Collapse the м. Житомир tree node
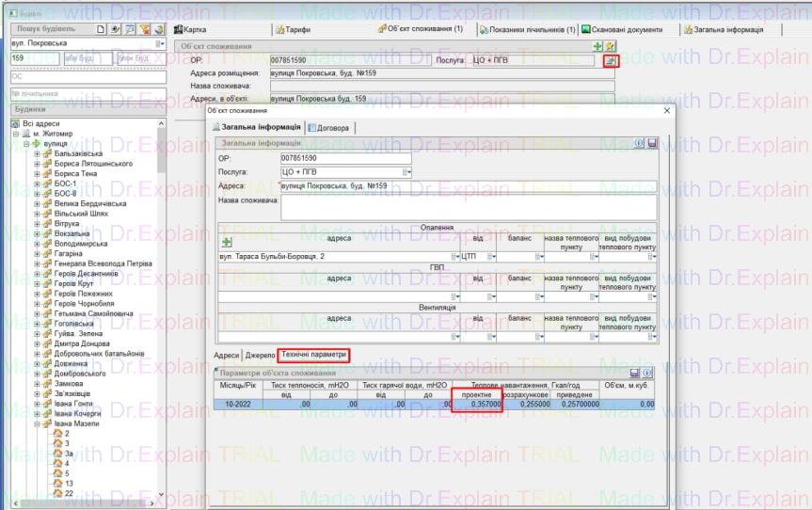 coord(16,134)
